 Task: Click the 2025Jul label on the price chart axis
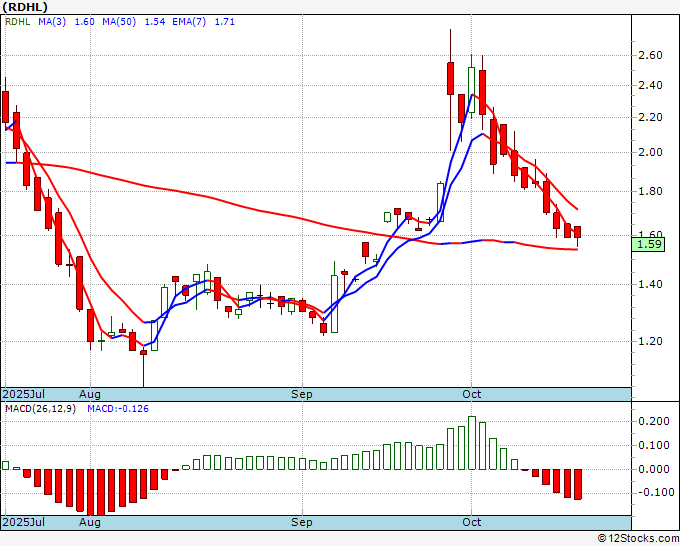pos(24,394)
